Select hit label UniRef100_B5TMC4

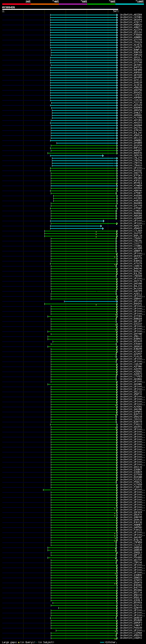131,183
